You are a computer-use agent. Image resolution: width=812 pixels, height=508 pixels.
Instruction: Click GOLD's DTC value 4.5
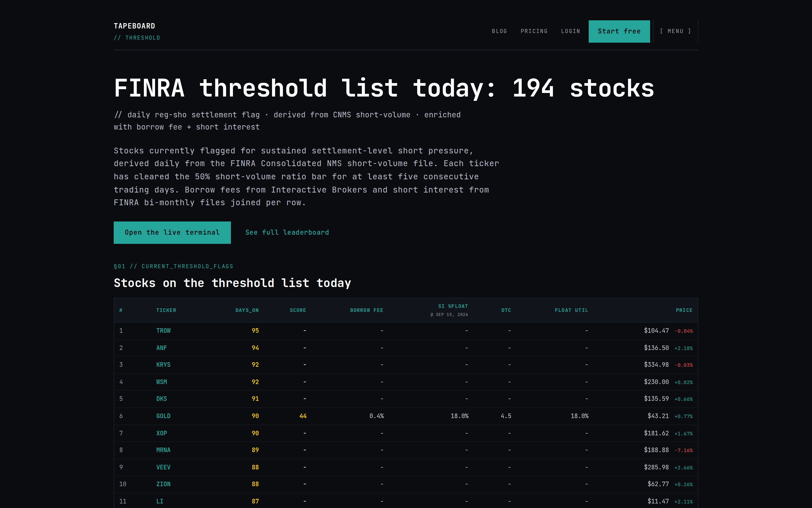pos(506,416)
